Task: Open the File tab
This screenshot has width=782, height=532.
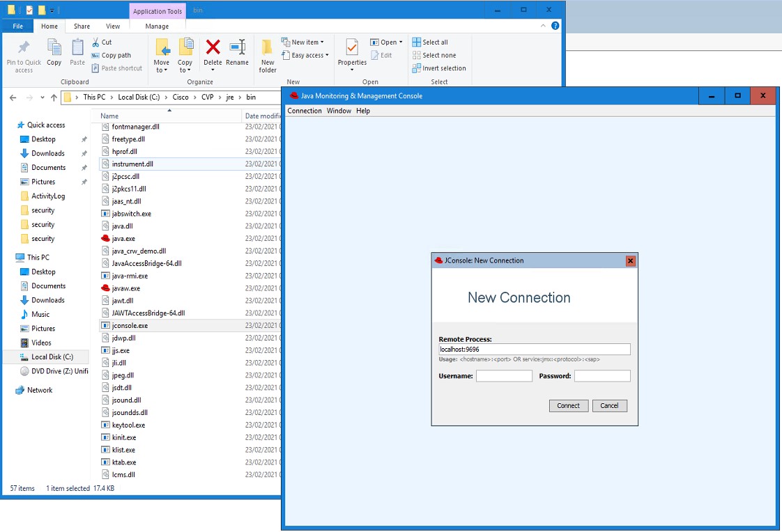Action: click(18, 26)
